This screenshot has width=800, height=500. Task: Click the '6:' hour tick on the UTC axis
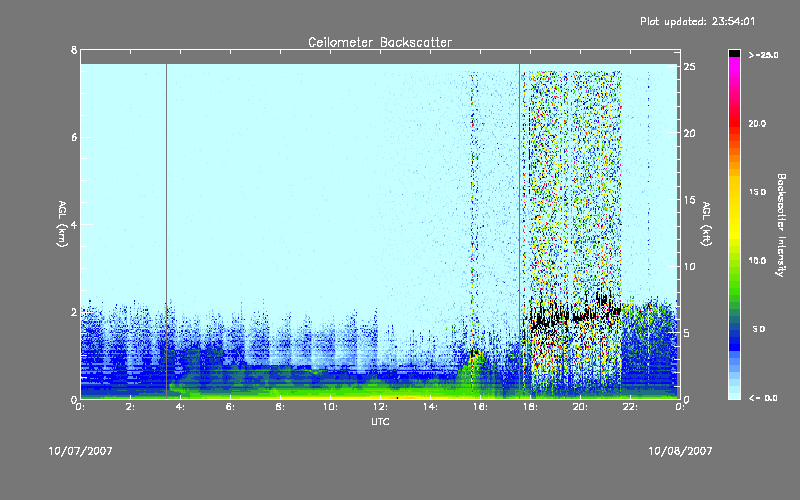230,407
